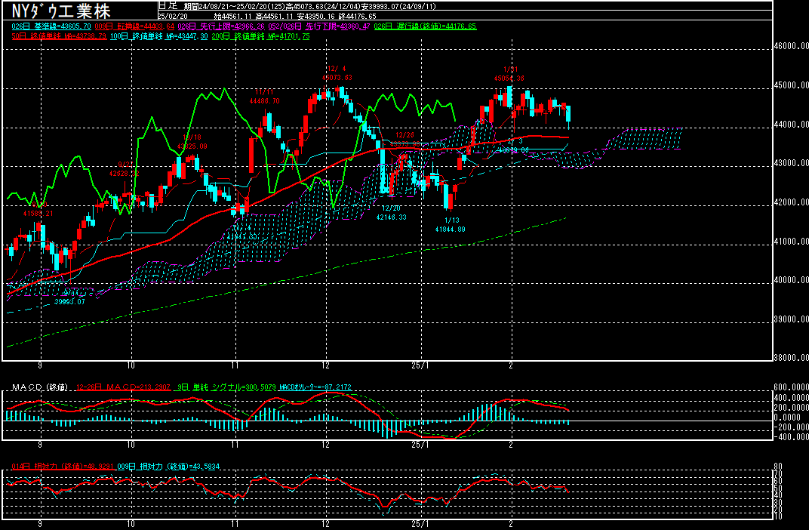Click the 026日 先行上限=42966.26 legend entry
812x530 pixels.
(x=221, y=26)
